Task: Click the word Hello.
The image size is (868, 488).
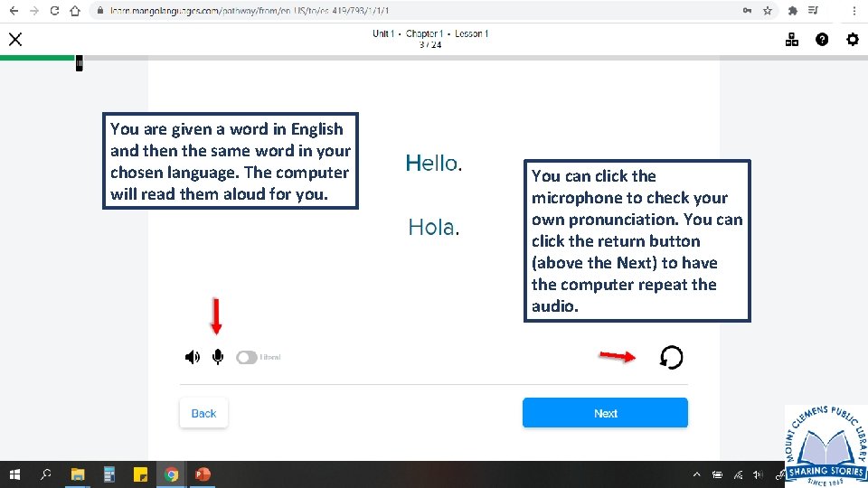Action: point(434,164)
